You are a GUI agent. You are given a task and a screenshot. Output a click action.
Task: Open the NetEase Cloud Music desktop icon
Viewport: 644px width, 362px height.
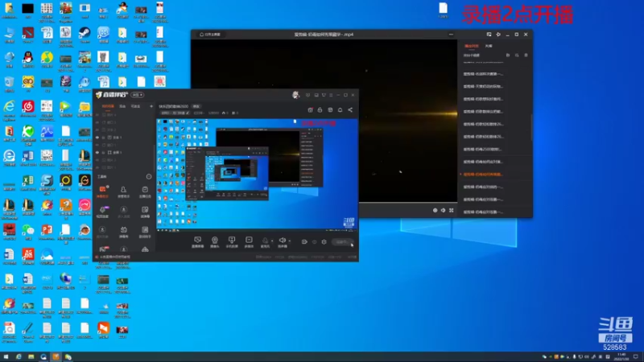tap(28, 109)
